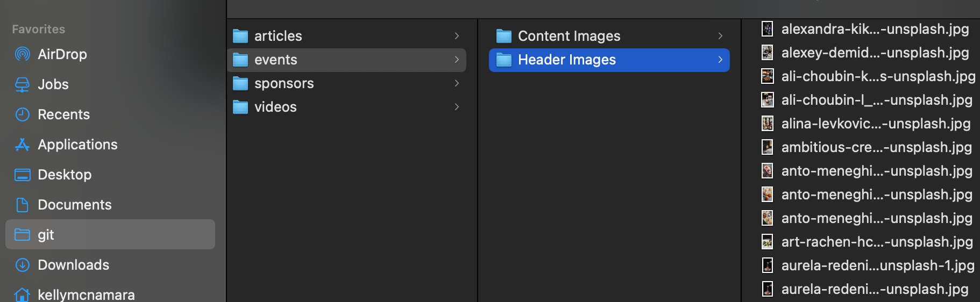
Task: Click the ambitious-cre unsplash.jpg file
Action: (869, 147)
